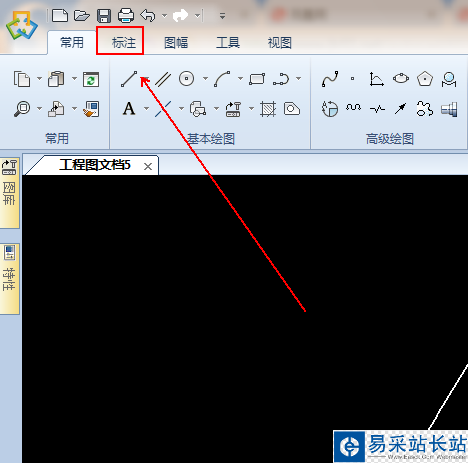Open the 图库 side panel tab
This screenshot has height=463, width=468.
point(9,193)
